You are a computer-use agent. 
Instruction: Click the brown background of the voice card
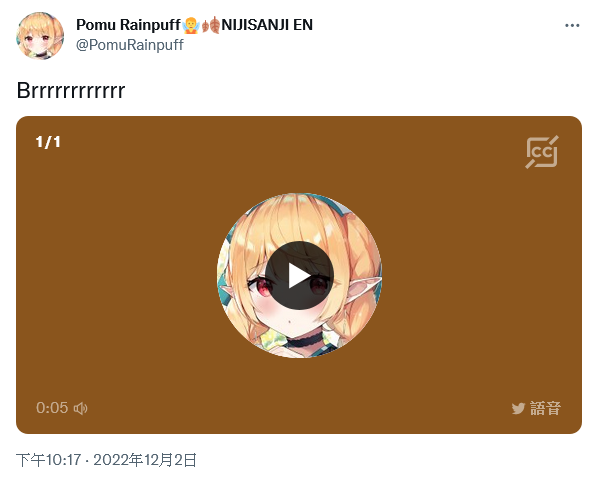click(114, 275)
